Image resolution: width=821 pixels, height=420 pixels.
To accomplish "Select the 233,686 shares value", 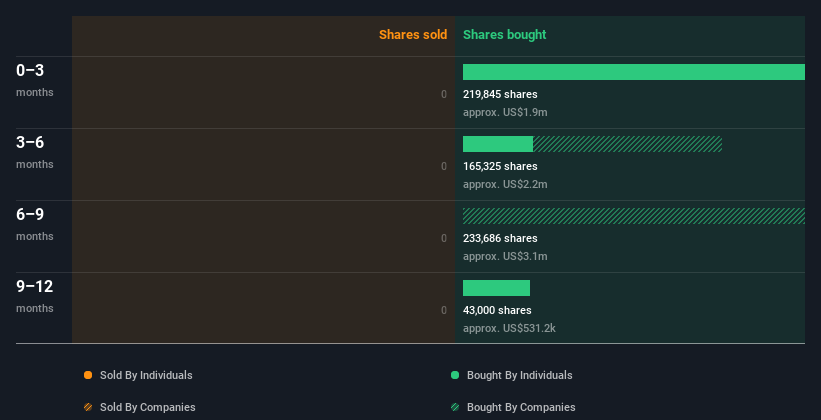I will tap(500, 238).
